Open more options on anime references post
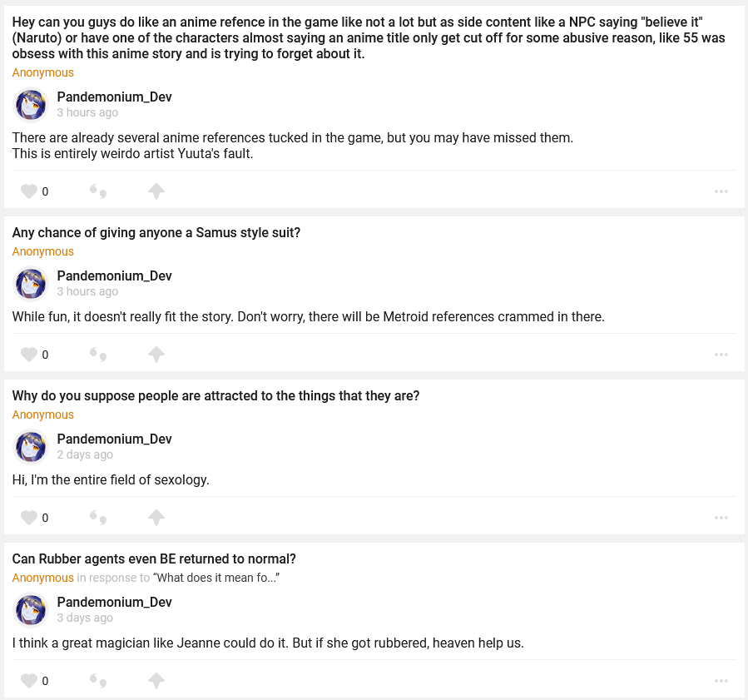 coord(721,191)
